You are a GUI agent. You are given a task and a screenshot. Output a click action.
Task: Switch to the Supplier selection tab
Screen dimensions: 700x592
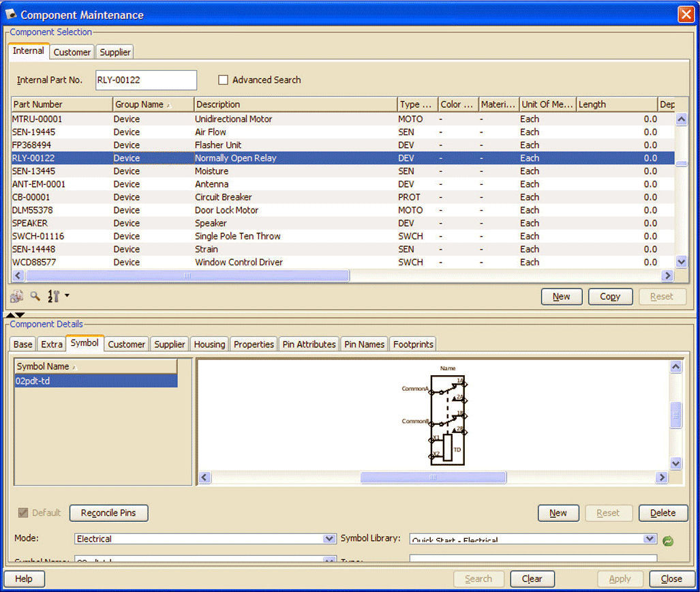[115, 53]
